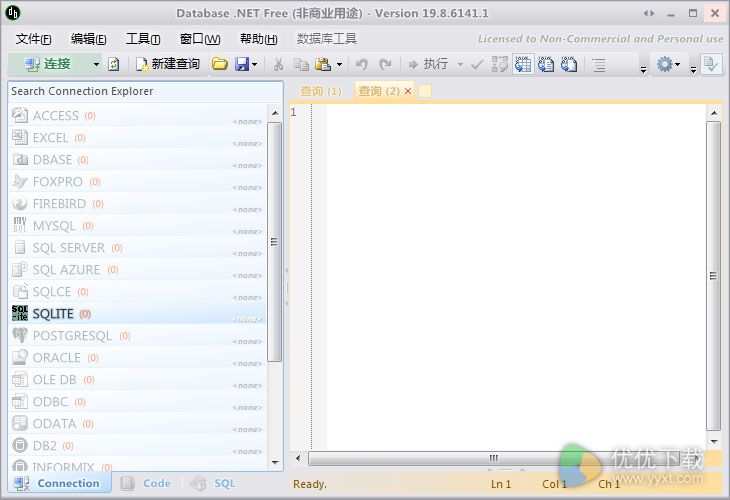
Task: Open the 窗口(W) menu
Action: tap(200, 39)
